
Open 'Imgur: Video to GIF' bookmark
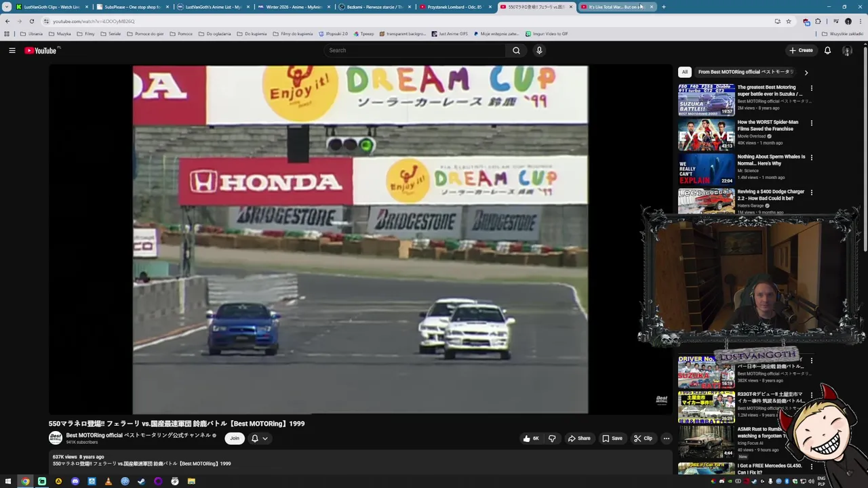tap(547, 33)
